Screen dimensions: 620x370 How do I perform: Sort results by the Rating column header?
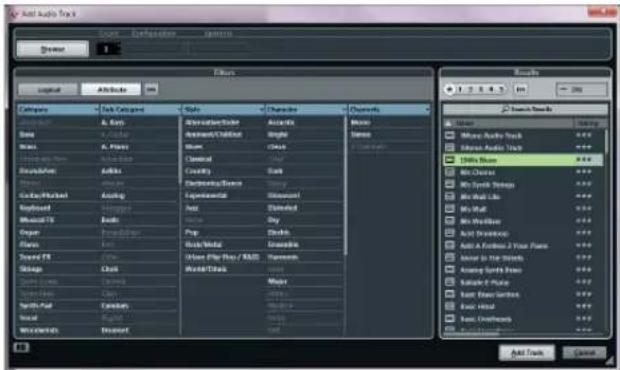pos(589,123)
